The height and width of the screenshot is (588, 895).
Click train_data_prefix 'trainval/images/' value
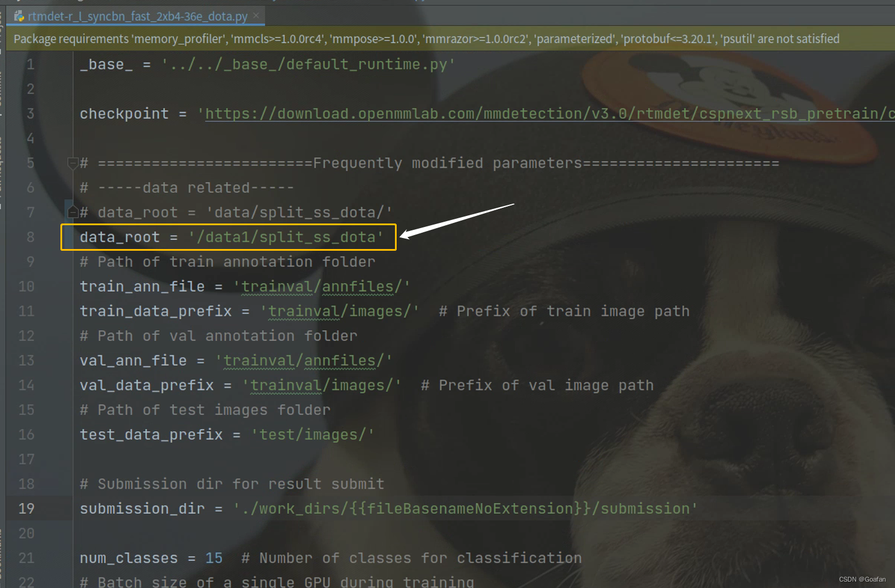(340, 311)
